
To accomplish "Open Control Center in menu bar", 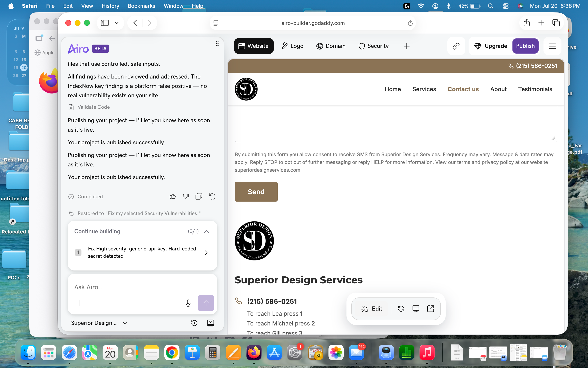I will pos(506,6).
